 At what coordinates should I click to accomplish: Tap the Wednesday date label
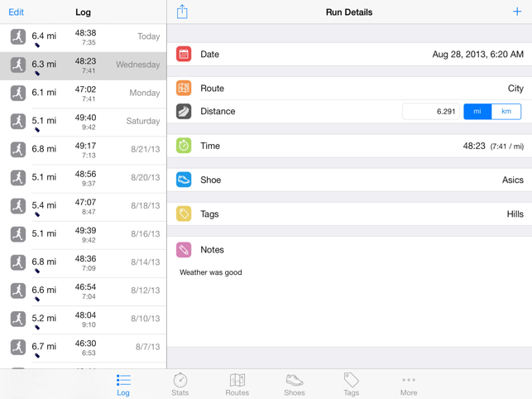click(137, 65)
